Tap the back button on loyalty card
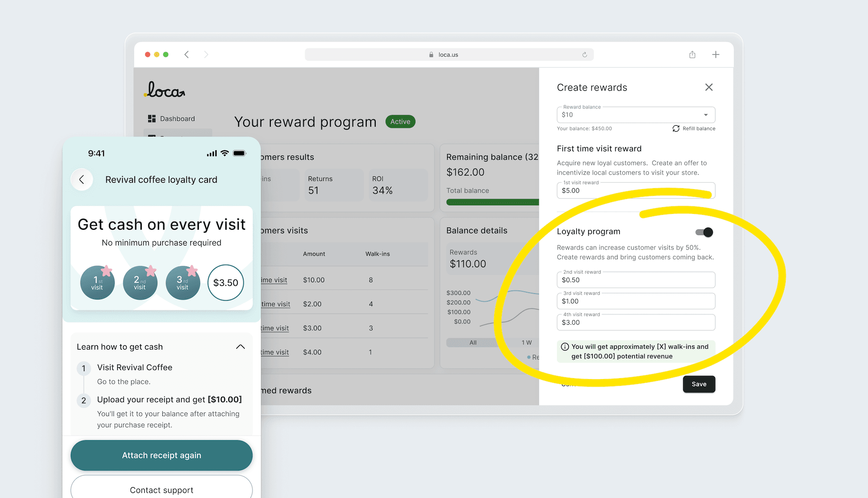 (x=82, y=180)
